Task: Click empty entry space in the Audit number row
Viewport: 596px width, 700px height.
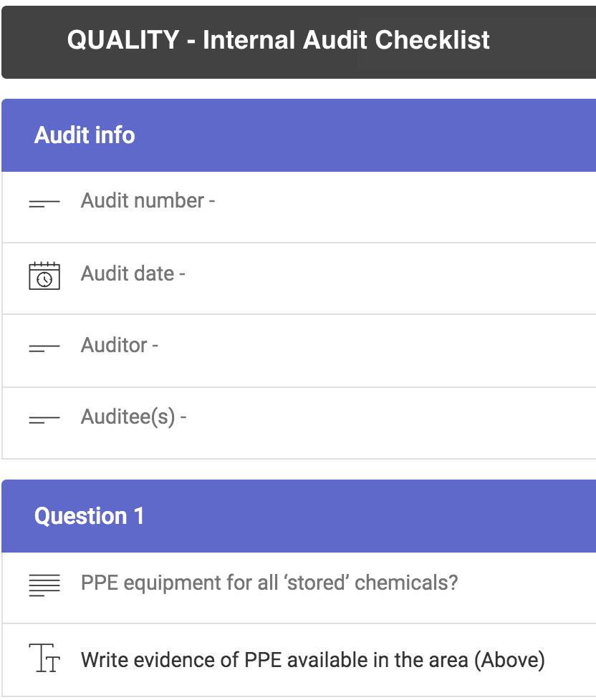Action: [x=402, y=208]
